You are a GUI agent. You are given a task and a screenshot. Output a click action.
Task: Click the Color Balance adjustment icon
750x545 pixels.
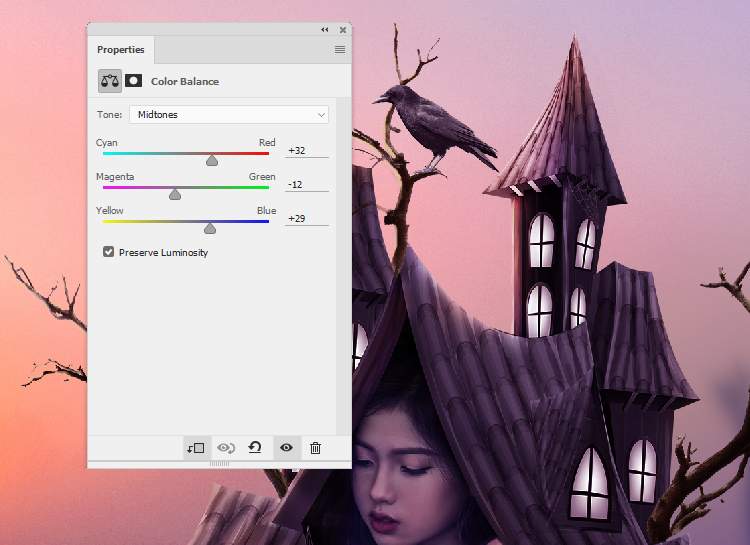(x=110, y=81)
